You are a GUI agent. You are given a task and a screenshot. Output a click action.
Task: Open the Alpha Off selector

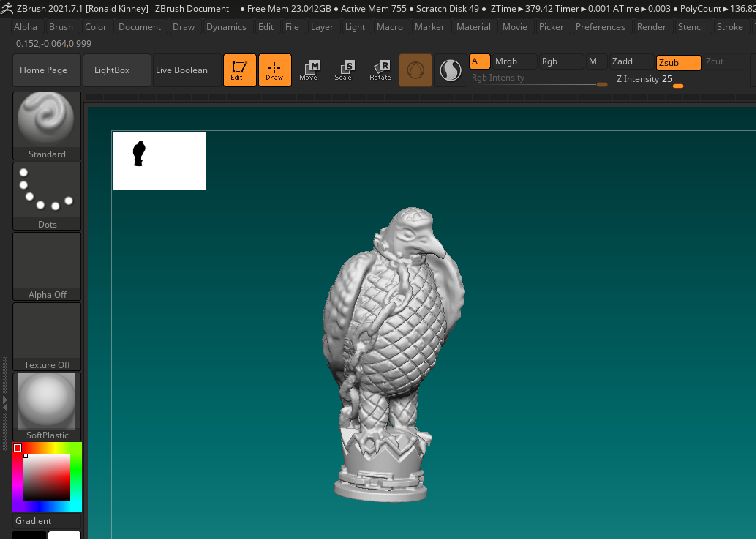point(47,266)
